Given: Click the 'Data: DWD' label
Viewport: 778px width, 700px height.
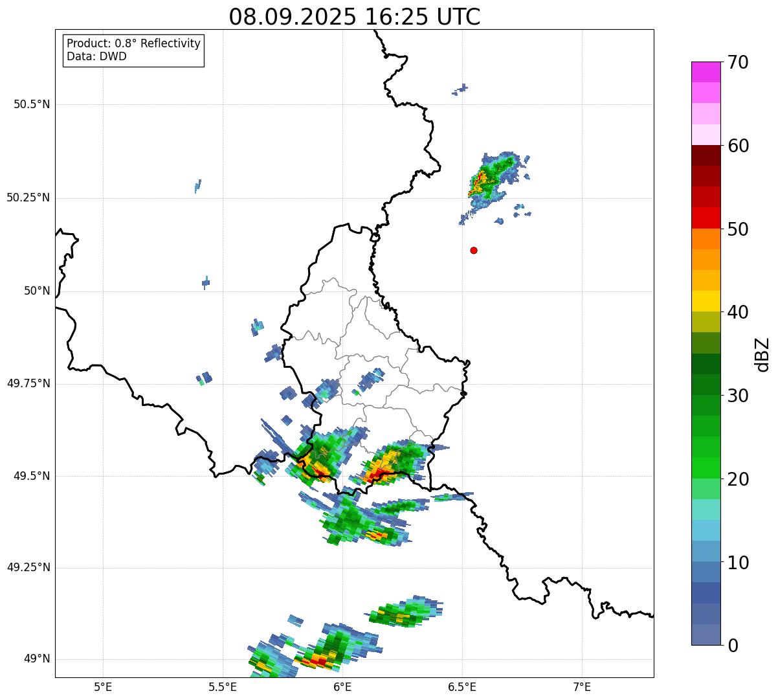Looking at the screenshot, I should pos(96,56).
